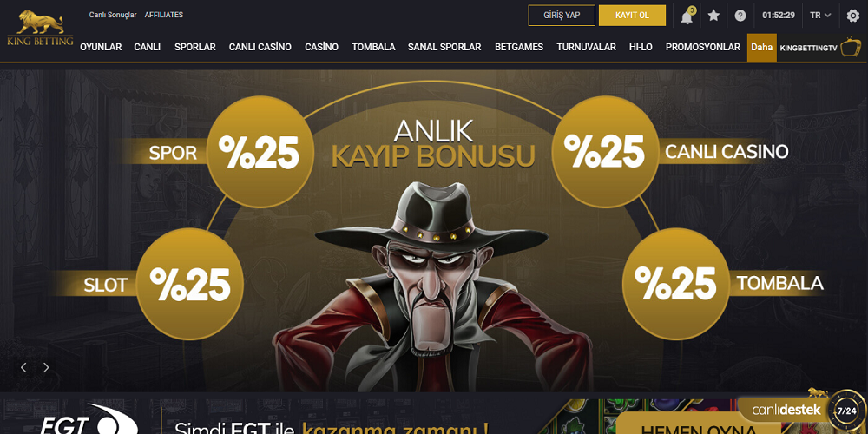Click the KingBettingTV television icon

tap(851, 47)
